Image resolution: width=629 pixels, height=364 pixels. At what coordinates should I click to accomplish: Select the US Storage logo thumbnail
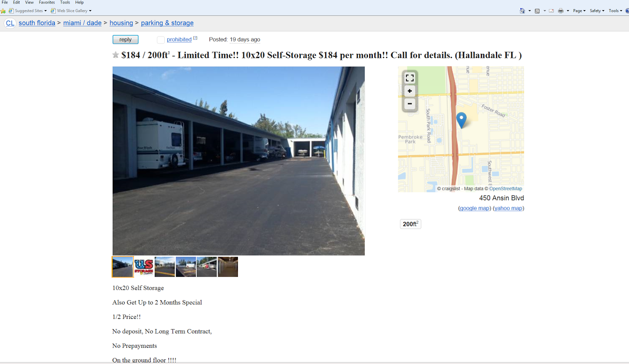(x=144, y=267)
